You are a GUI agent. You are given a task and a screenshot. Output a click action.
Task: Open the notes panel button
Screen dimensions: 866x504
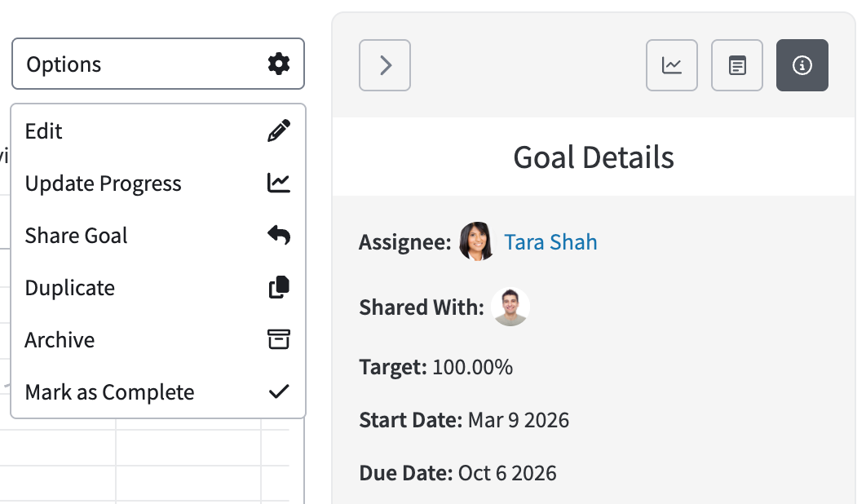tap(737, 65)
